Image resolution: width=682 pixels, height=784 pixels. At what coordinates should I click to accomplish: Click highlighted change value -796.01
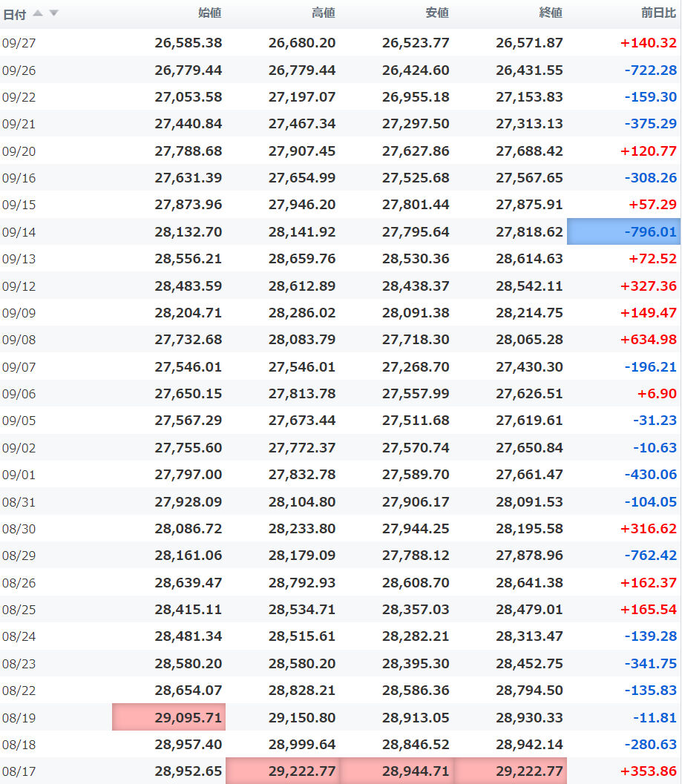click(x=623, y=231)
